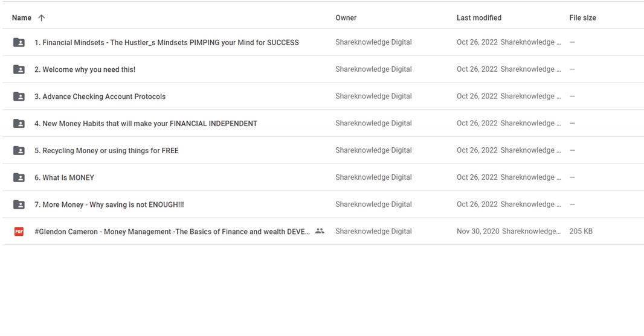The width and height of the screenshot is (644, 336).
Task: Select the Oct 26, 2022 date on the Recycling Money row
Action: click(477, 150)
